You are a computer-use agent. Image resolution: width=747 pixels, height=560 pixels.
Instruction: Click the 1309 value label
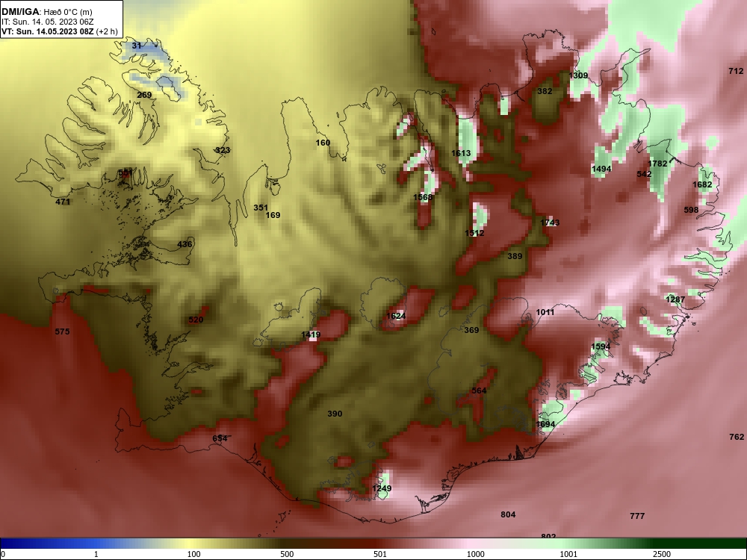[578, 75]
